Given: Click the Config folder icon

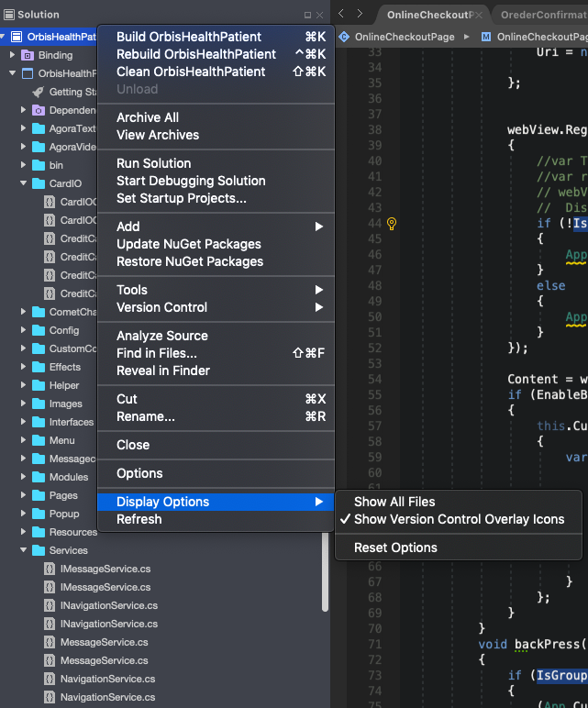Looking at the screenshot, I should [39, 330].
